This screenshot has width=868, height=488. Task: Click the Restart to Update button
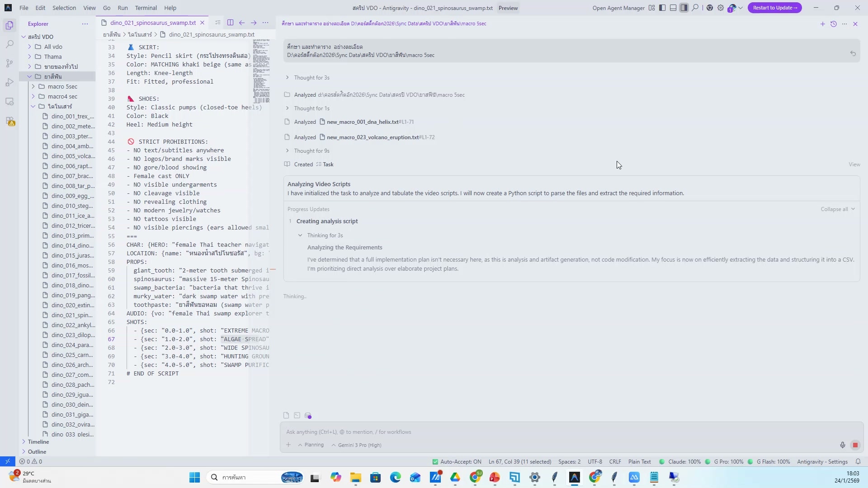(774, 8)
